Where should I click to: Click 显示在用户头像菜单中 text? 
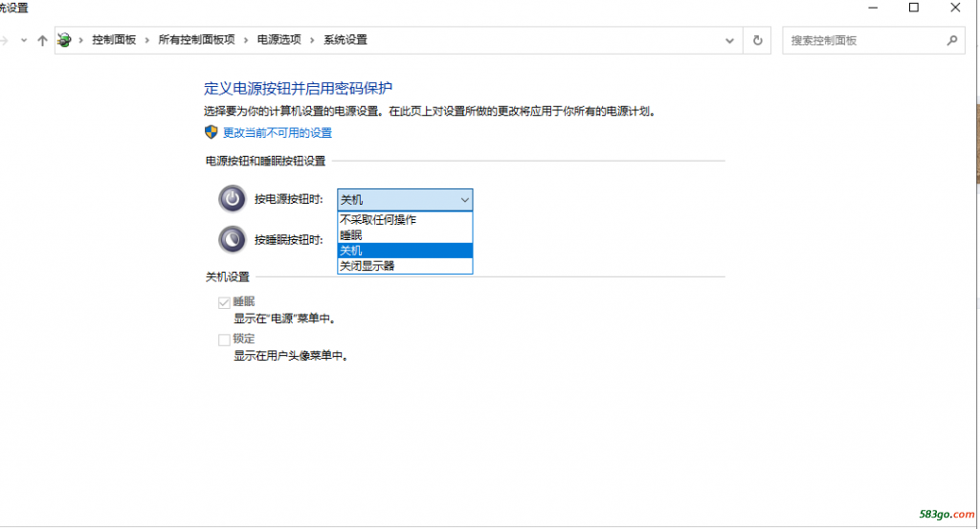[291, 356]
